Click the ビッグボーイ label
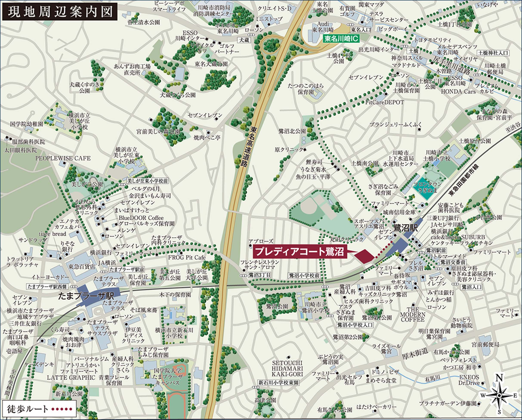 pyautogui.click(x=393, y=29)
